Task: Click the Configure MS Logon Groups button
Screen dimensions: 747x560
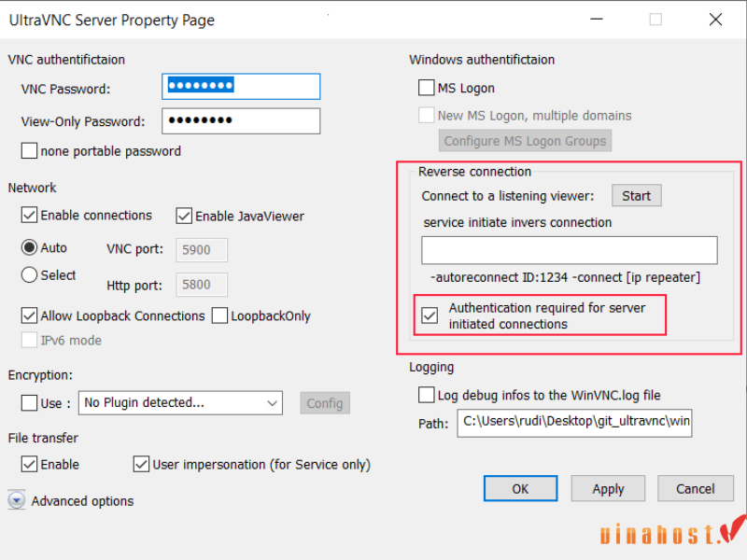Action: point(525,141)
